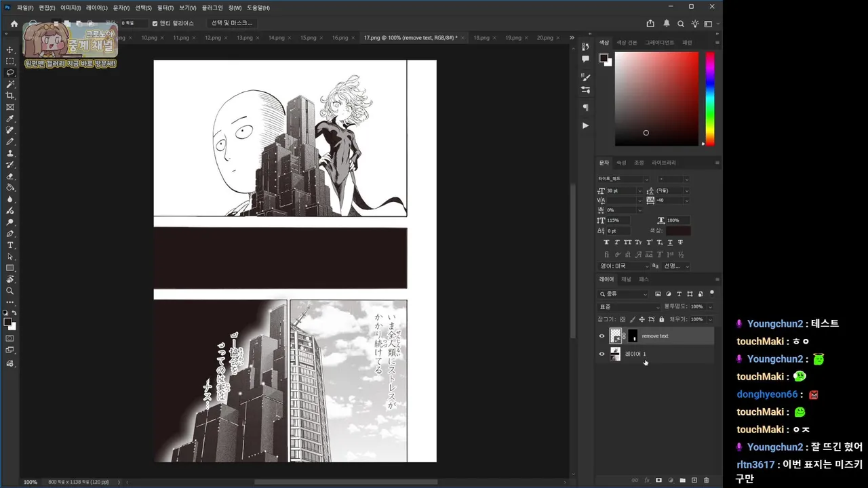Image resolution: width=868 pixels, height=488 pixels.
Task: Select the Paint Bucket tool
Action: coord(10,188)
